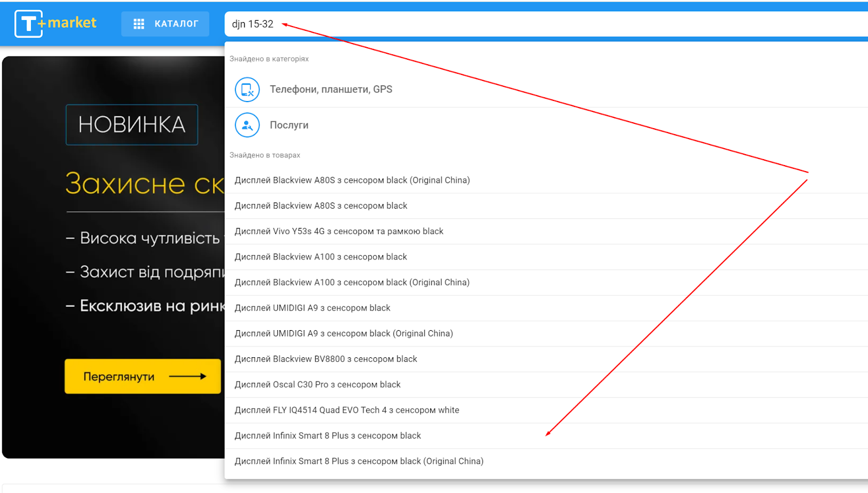Select 'Дисплей Blackview BV8800 з сенсором black'
The image size is (868, 493).
(x=546, y=359)
